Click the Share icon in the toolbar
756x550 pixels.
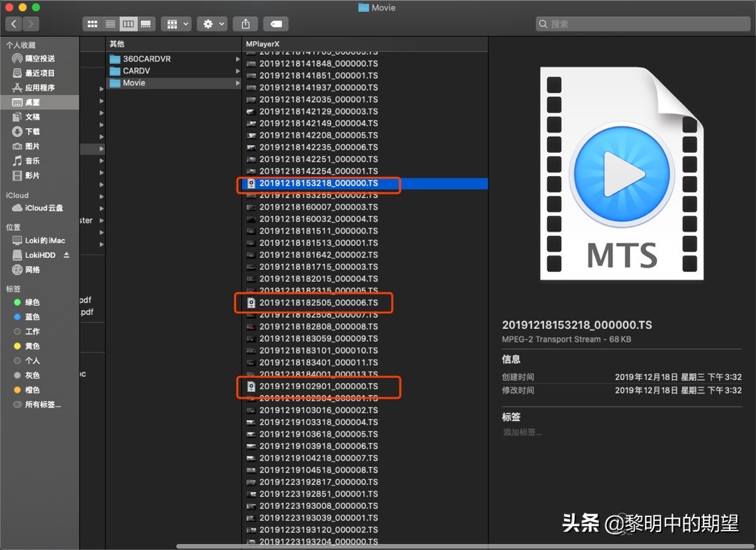tap(246, 24)
